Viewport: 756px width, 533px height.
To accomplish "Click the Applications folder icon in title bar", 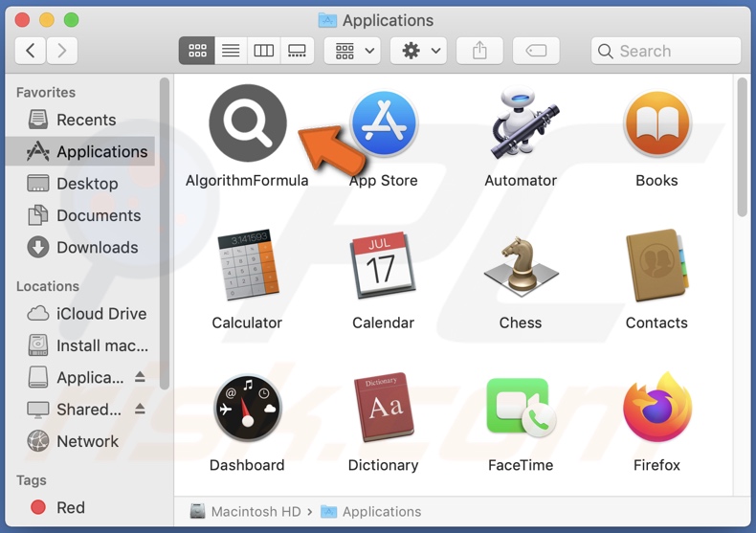I will (x=327, y=20).
